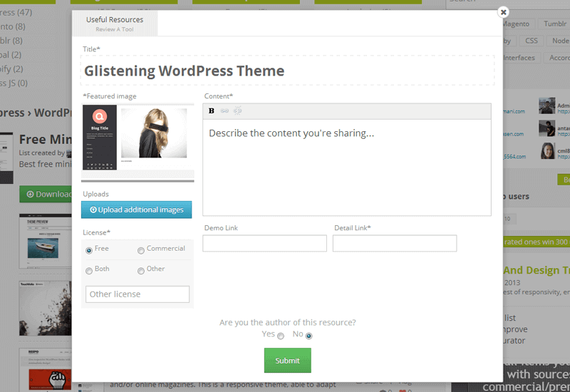Open the Respo theme thumbnail

tap(46, 370)
